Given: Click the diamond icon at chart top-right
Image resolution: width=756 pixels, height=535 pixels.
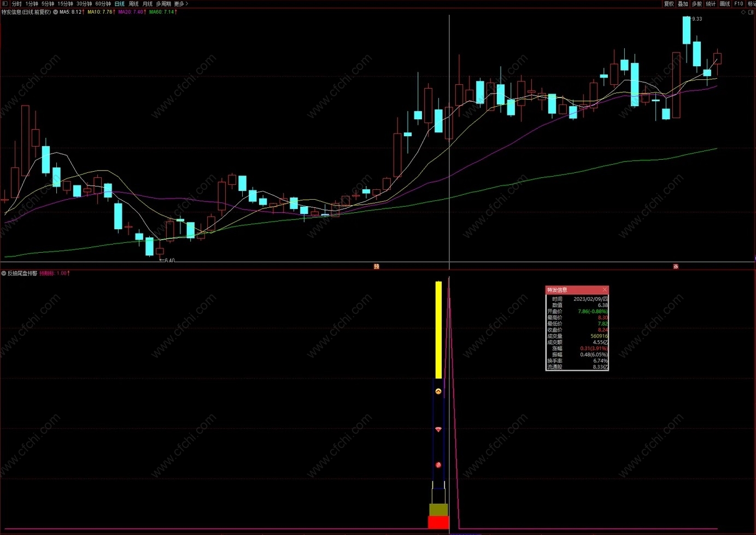Looking at the screenshot, I should [x=743, y=12].
